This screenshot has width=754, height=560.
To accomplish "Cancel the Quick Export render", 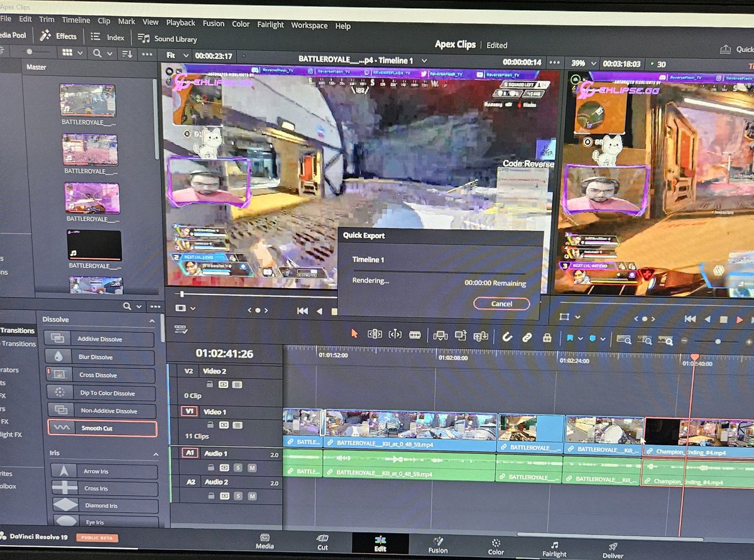I will [x=501, y=303].
